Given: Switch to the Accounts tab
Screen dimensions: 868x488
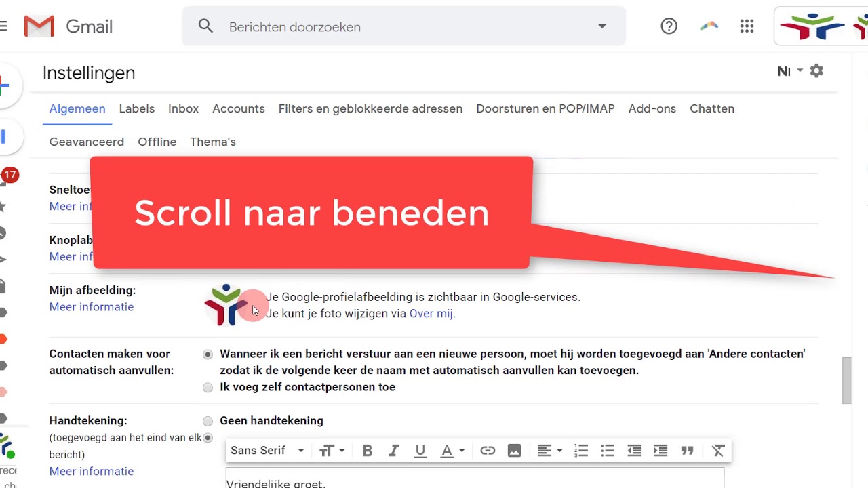Looking at the screenshot, I should click(x=239, y=108).
